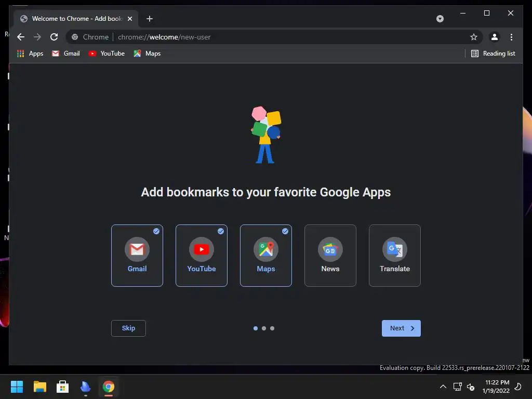Click the moon focus icon in tray
This screenshot has height=399, width=532.
(x=518, y=387)
